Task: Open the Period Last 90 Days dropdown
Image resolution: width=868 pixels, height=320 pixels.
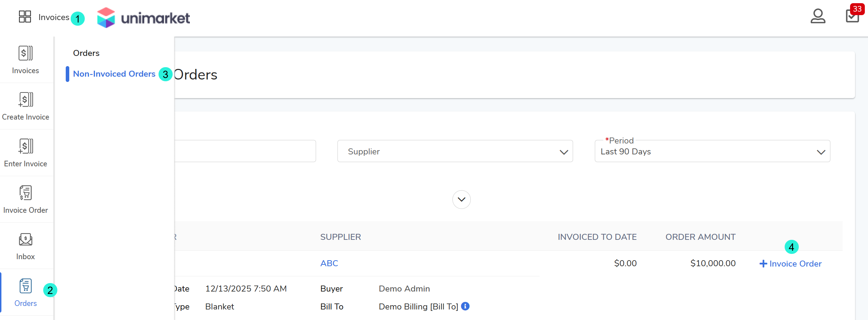Action: tap(712, 151)
